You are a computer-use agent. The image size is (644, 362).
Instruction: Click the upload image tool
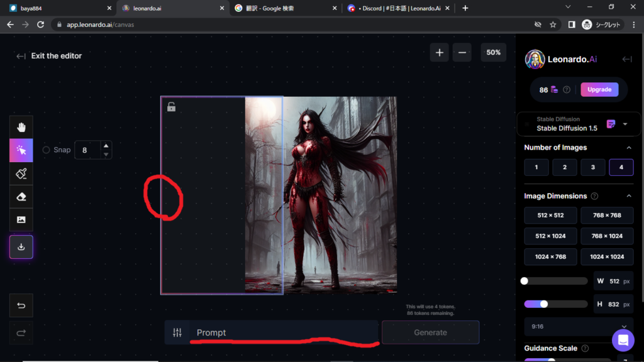point(21,219)
